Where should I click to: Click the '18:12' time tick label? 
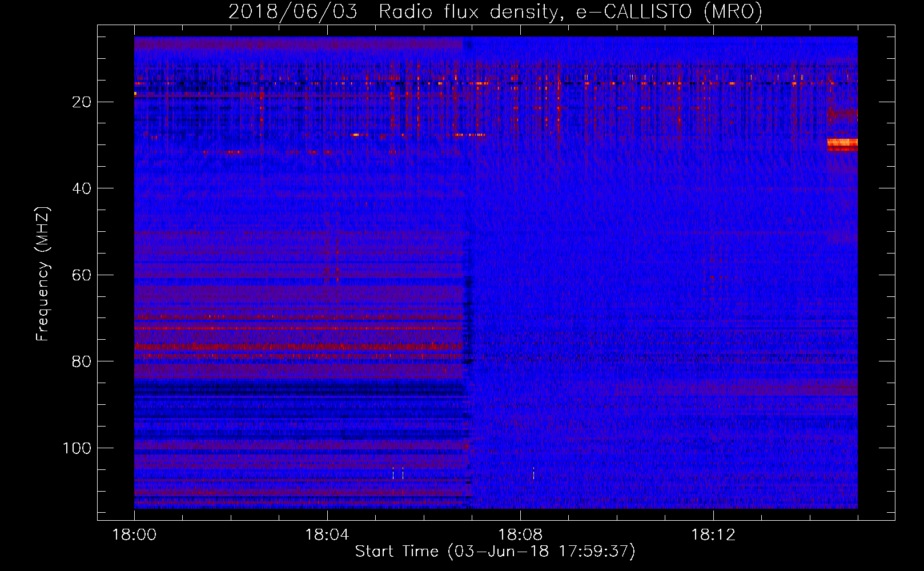coord(713,534)
